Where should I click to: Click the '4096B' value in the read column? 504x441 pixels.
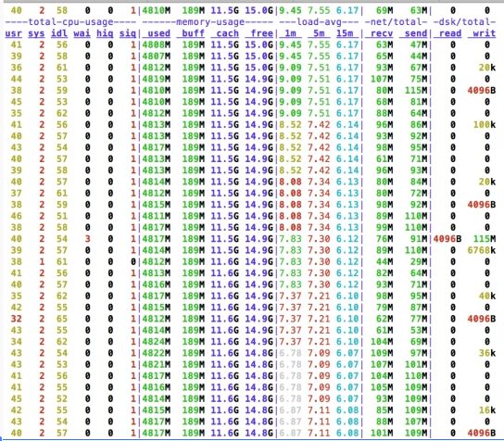click(447, 239)
